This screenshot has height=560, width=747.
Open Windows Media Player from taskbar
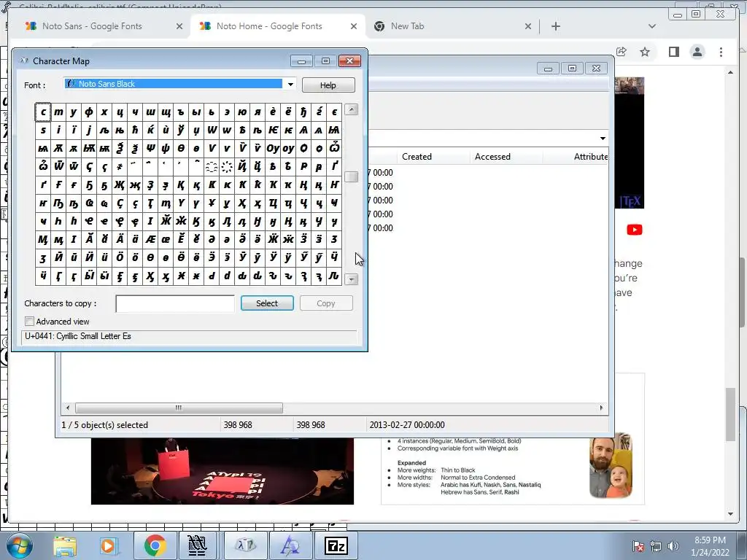108,545
